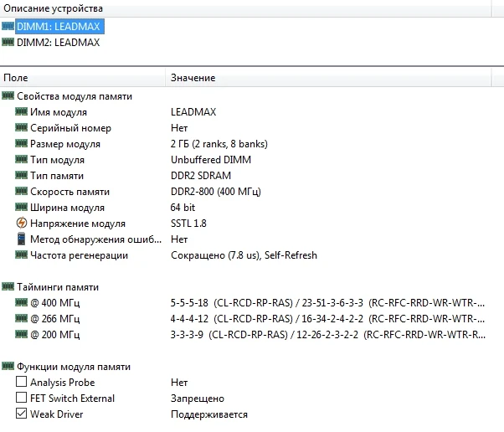Click the memory icon beside DIMM1: LEADMAX
The height and width of the screenshot is (432, 504).
[8, 26]
